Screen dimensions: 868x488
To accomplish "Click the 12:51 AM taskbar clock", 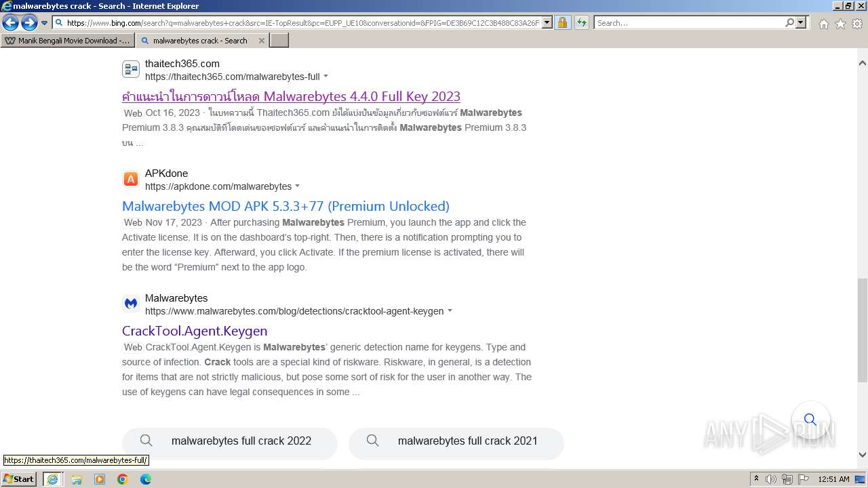I will point(833,479).
